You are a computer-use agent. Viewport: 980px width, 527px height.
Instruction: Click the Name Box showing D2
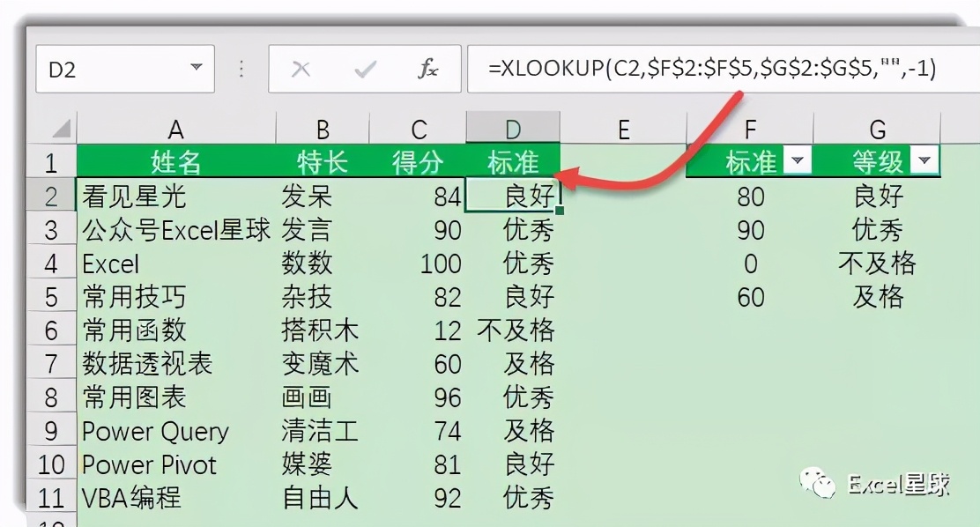pos(106,67)
